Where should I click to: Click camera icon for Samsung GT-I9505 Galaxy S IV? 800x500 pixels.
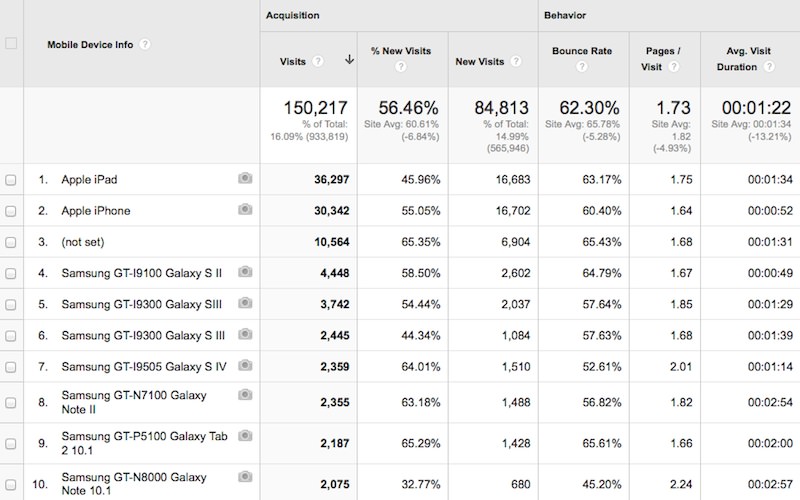coord(245,365)
